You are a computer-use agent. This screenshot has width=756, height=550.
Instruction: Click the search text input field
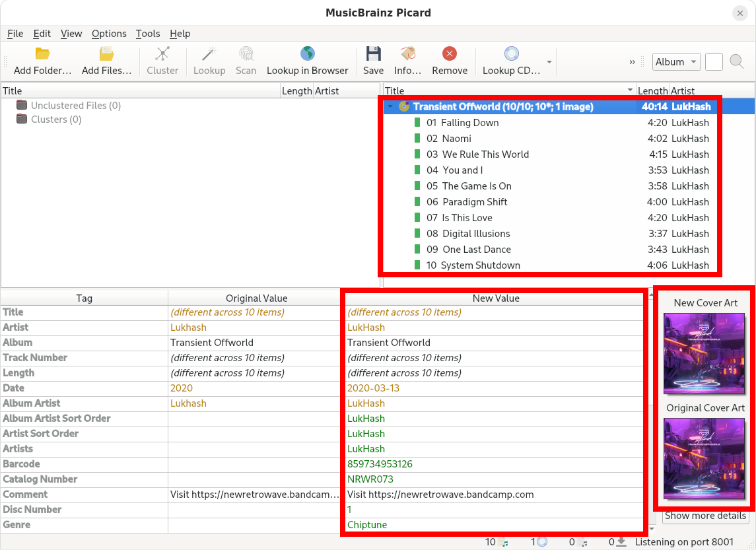pyautogui.click(x=714, y=62)
